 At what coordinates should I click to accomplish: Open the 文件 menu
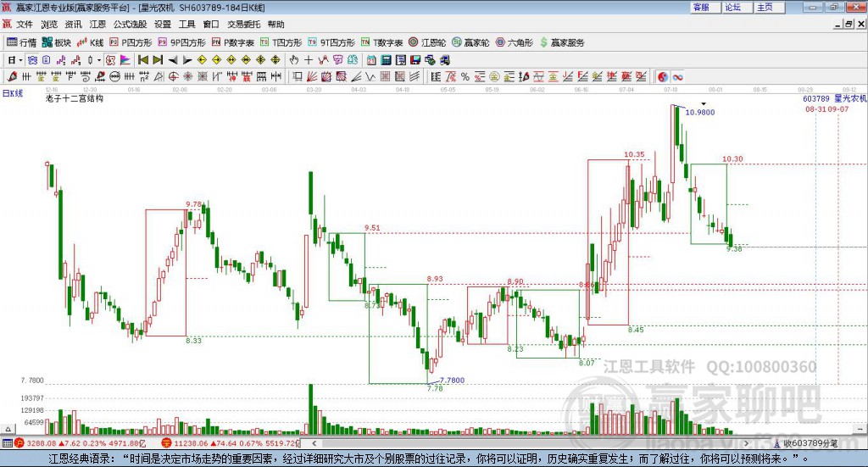click(x=25, y=25)
